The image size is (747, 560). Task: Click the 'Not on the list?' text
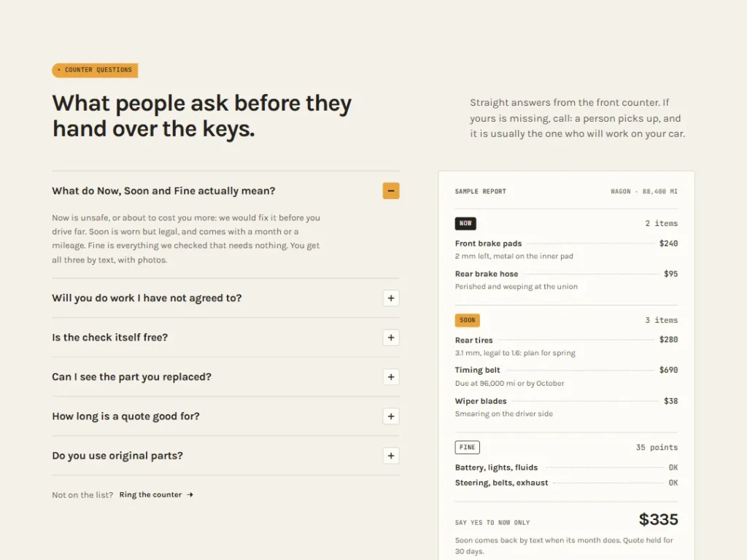pos(82,495)
